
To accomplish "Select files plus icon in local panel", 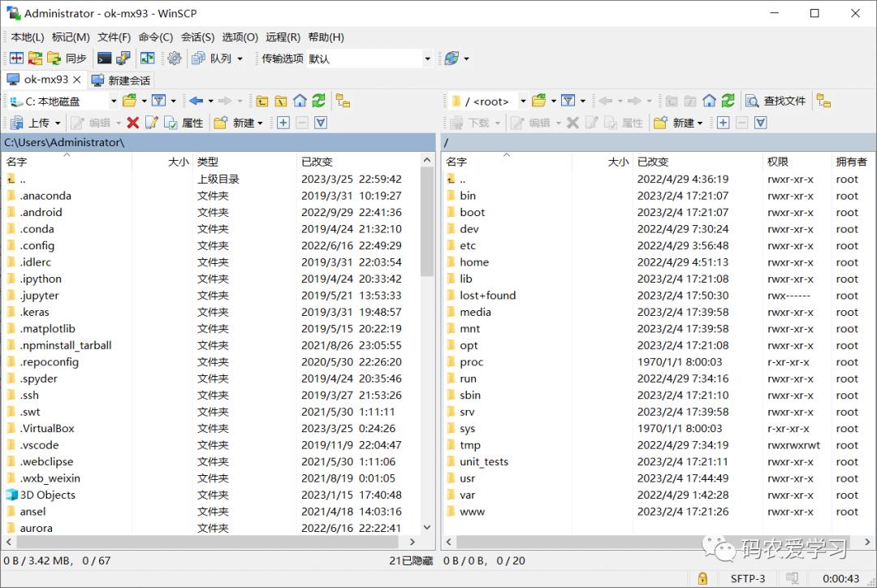I will tap(283, 123).
